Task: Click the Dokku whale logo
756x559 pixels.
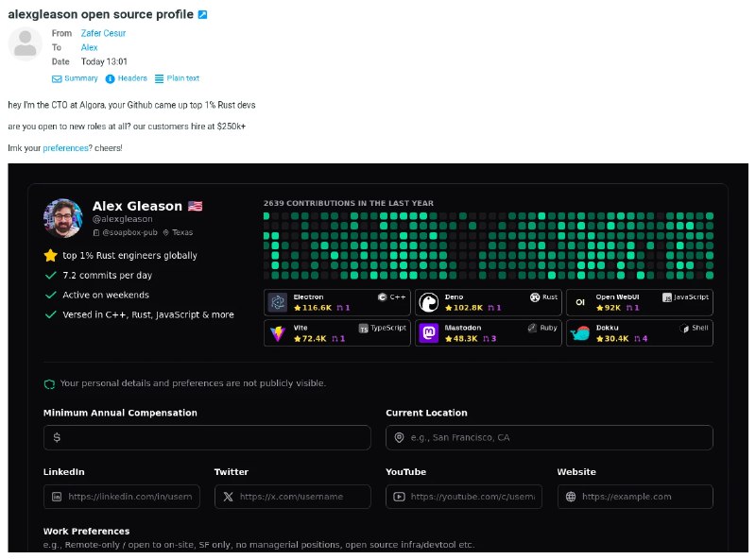Action: pyautogui.click(x=580, y=333)
